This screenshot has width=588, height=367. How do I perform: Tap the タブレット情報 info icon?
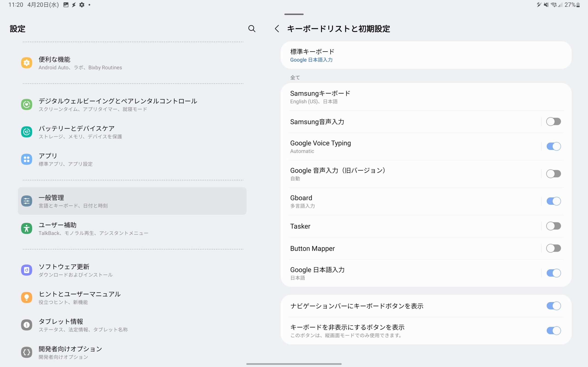pos(26,325)
